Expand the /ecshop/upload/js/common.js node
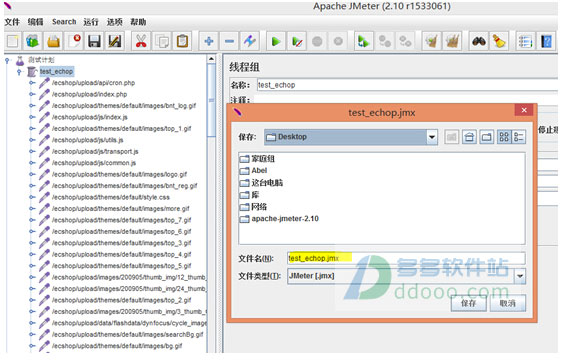This screenshot has width=563, height=361. (32, 163)
